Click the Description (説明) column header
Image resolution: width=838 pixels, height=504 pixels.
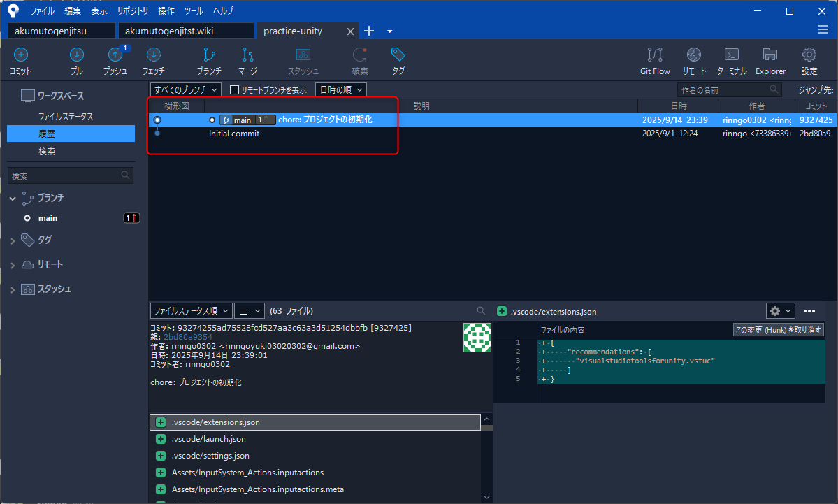tap(421, 106)
